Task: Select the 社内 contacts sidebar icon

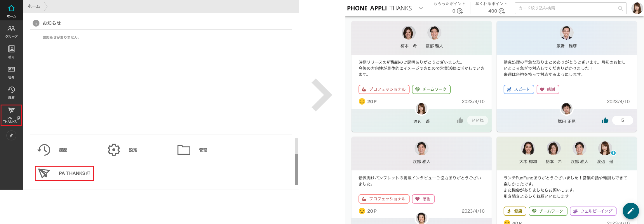Action: 11,52
